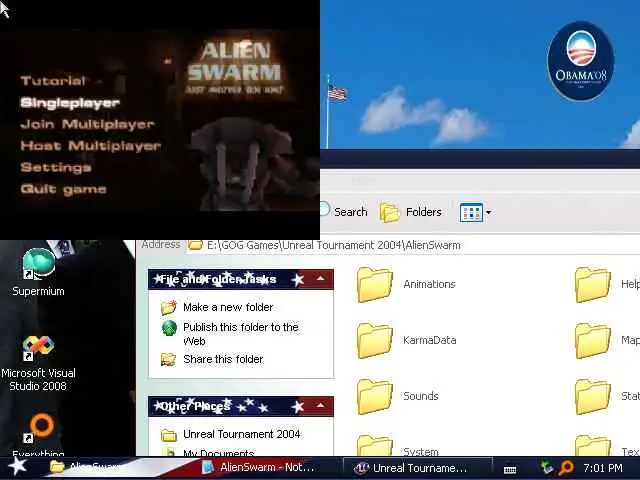640x480 pixels.
Task: Go to My Documents in Other Places
Action: tap(219, 452)
